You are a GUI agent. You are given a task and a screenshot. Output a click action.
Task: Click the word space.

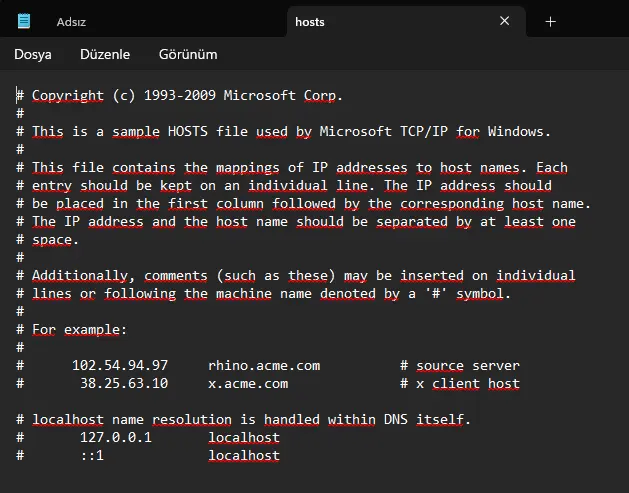click(x=55, y=240)
